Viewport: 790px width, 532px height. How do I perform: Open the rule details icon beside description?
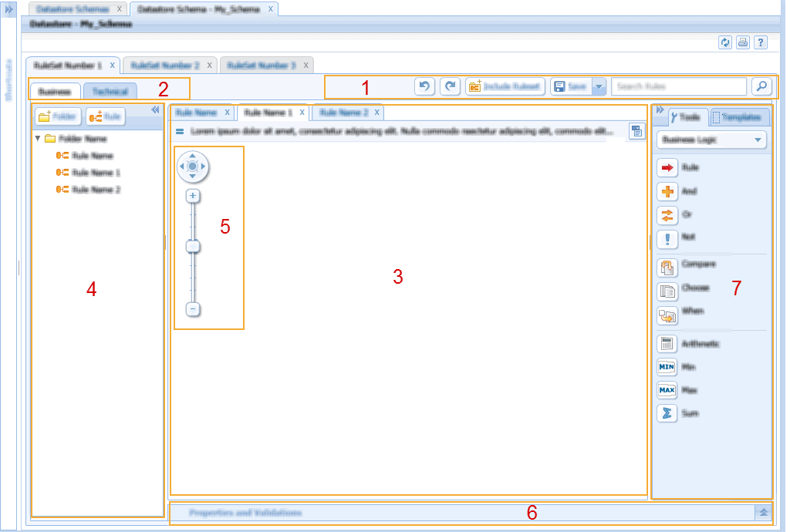coord(636,131)
